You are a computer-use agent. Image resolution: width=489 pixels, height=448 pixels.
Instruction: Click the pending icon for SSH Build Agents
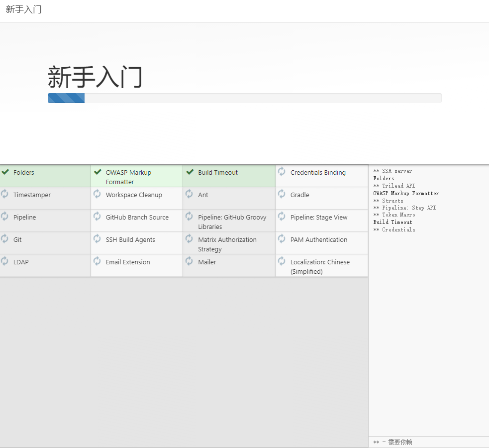[x=97, y=238]
